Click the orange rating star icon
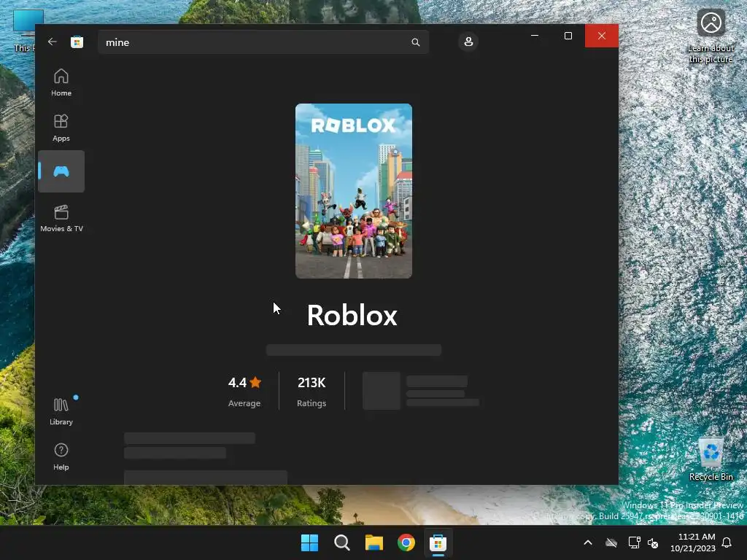 click(x=256, y=382)
